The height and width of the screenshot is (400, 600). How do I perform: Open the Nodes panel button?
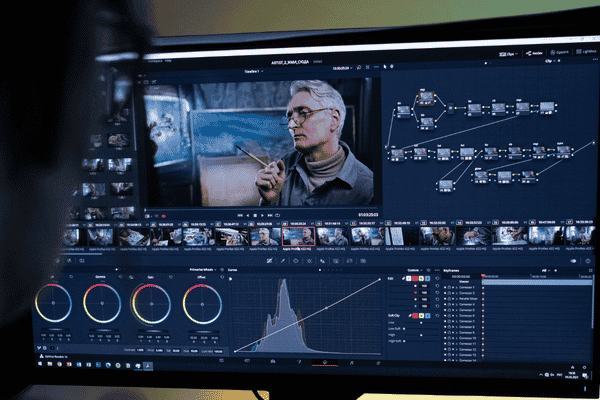(534, 53)
